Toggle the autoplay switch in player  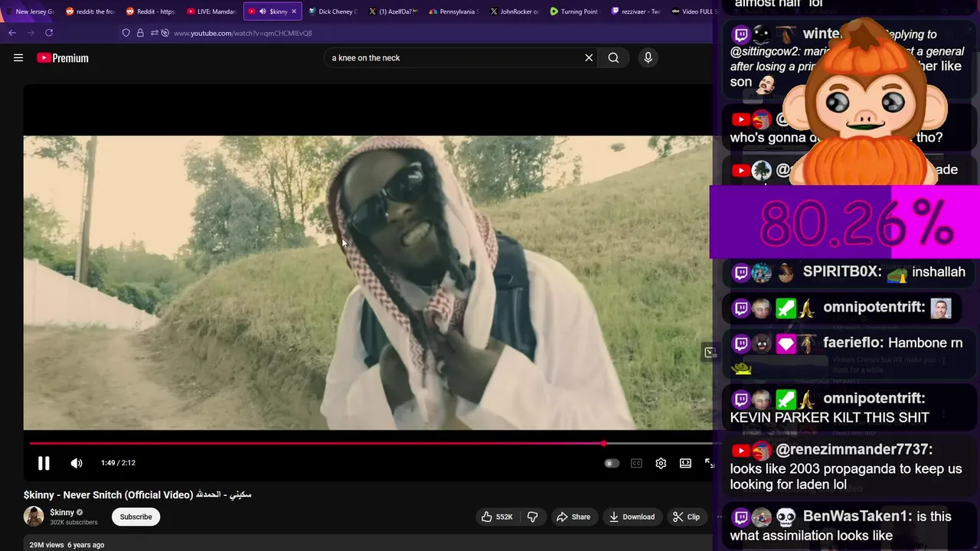611,463
